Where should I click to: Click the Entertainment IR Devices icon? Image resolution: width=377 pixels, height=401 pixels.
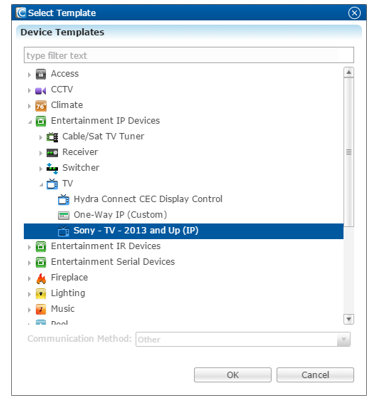coord(41,246)
